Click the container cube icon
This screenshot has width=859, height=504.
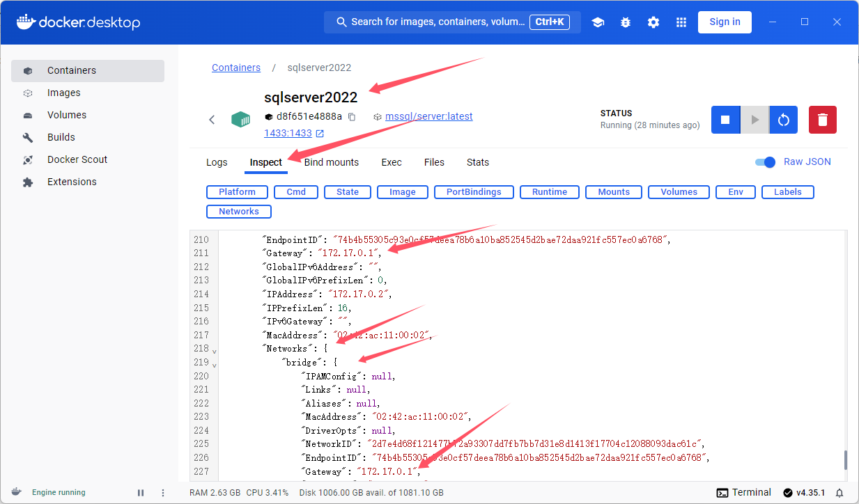(x=241, y=120)
